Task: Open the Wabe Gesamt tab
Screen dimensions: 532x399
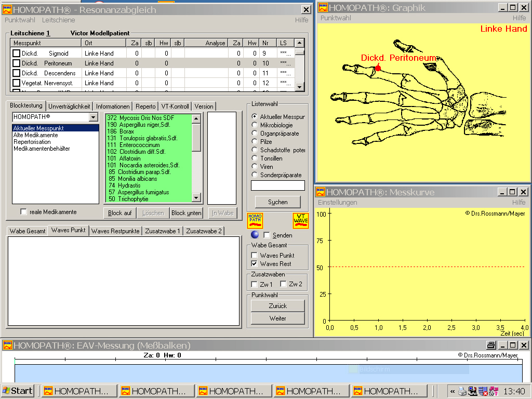Action: point(28,231)
